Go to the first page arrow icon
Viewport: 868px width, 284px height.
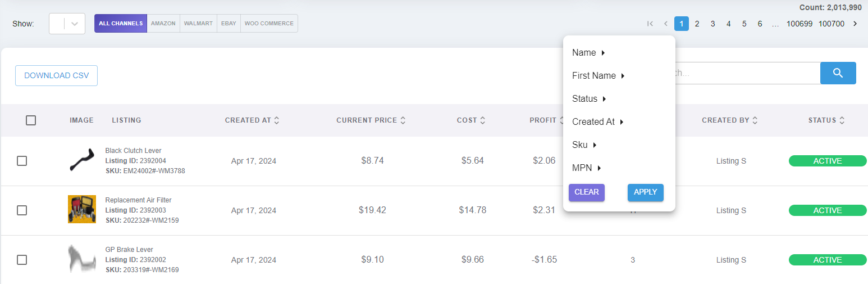(650, 24)
